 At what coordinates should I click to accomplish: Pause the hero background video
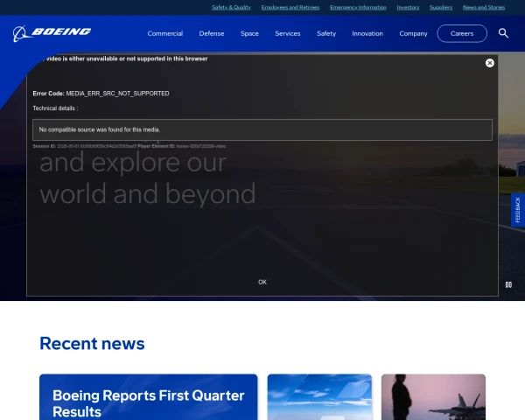pos(508,284)
